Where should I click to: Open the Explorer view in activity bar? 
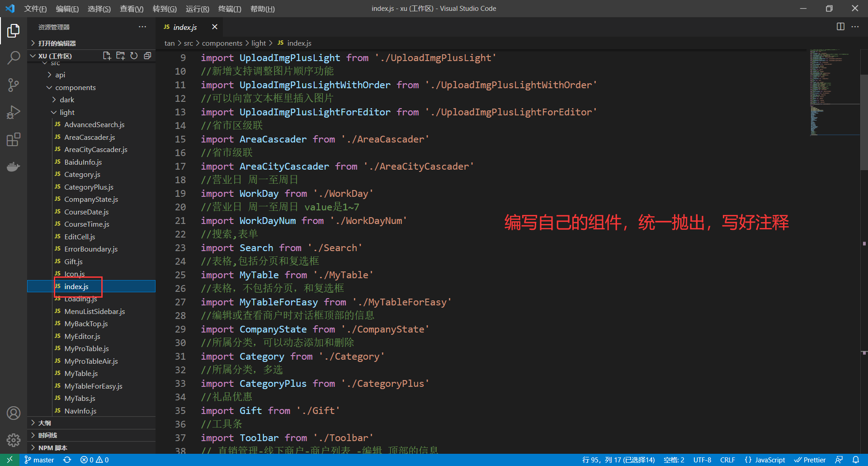tap(14, 31)
